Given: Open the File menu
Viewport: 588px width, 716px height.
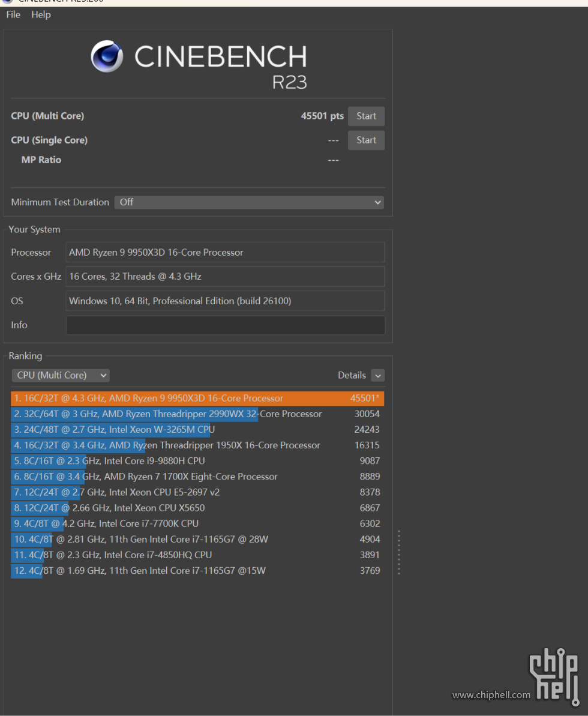Looking at the screenshot, I should click(x=13, y=14).
